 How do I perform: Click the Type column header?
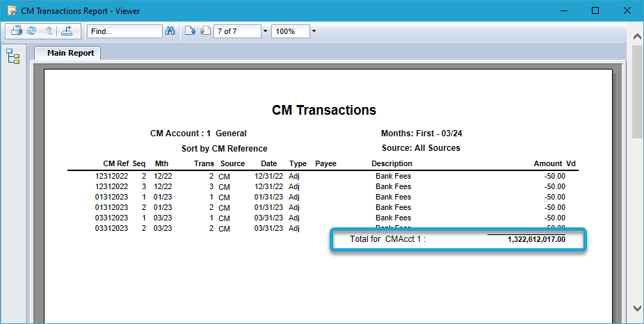tap(298, 163)
